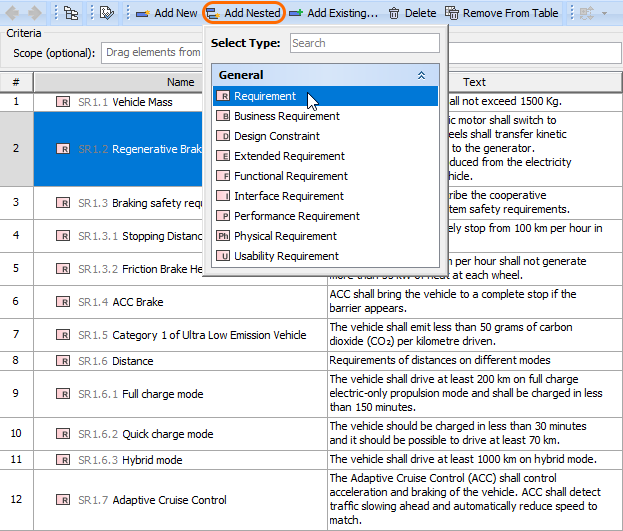
Task: Pick Design Constraint from the list
Action: (276, 136)
